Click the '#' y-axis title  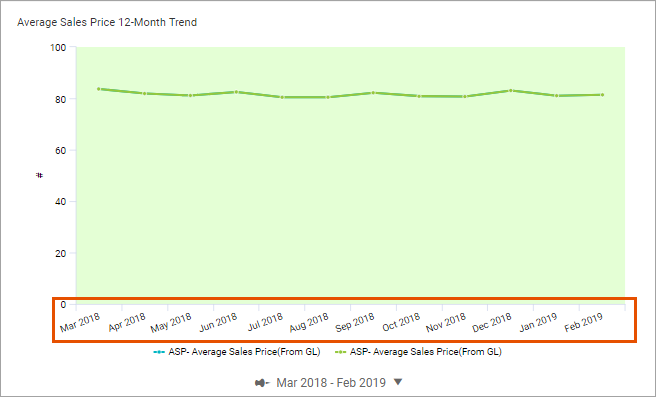(x=39, y=175)
